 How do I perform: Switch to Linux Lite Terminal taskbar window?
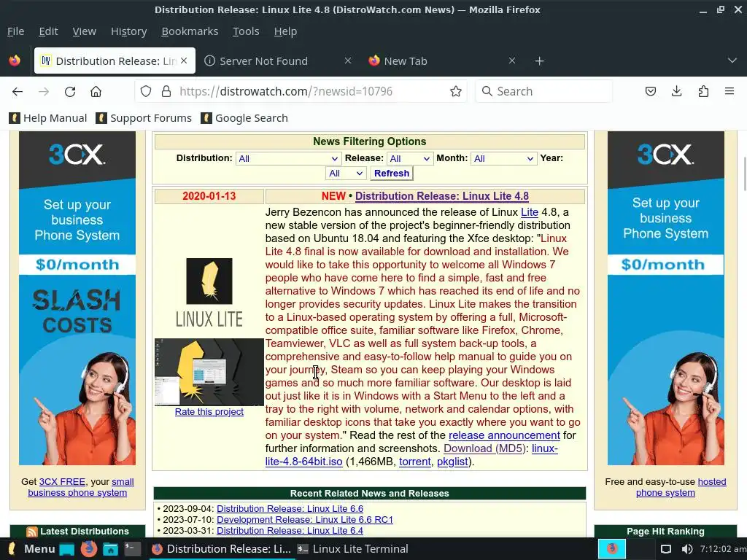coord(352,549)
